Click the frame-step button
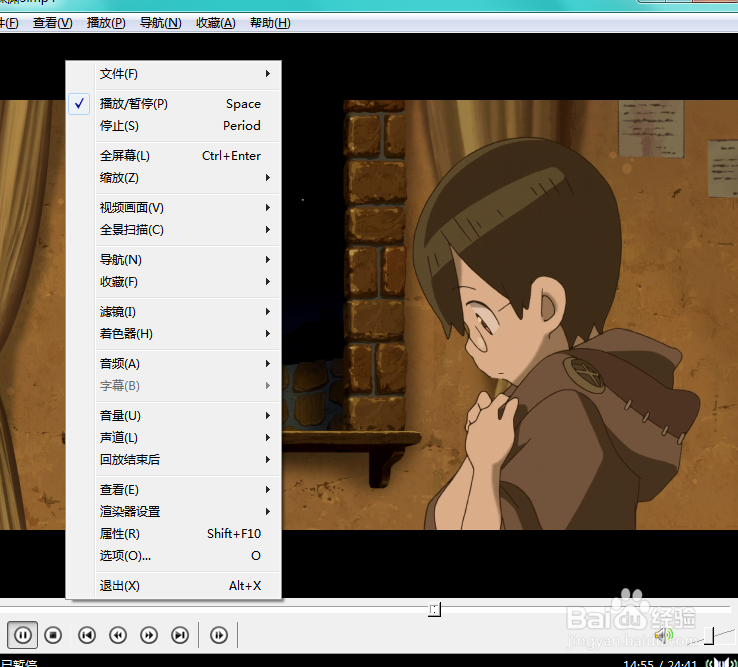The width and height of the screenshot is (738, 667). point(218,635)
